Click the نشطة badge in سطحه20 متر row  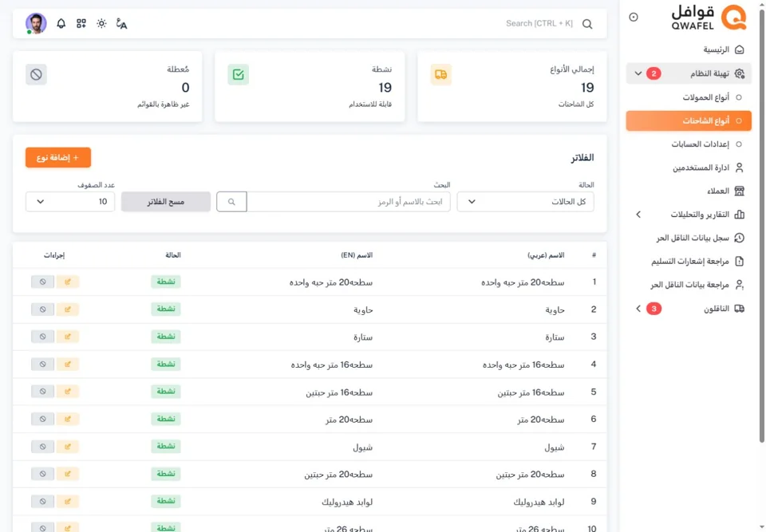pyautogui.click(x=166, y=420)
